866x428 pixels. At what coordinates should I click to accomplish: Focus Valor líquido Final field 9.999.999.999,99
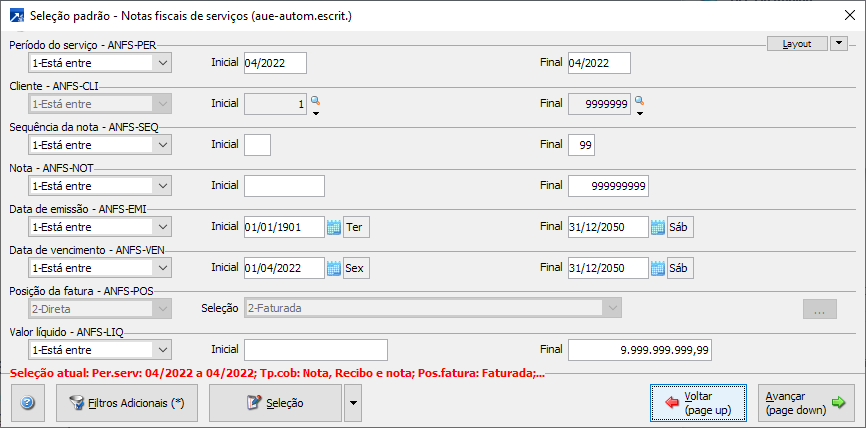(x=640, y=350)
